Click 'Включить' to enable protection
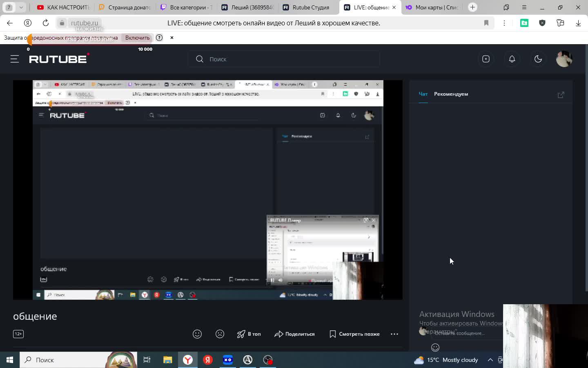Image resolution: width=588 pixels, height=368 pixels. coord(138,38)
